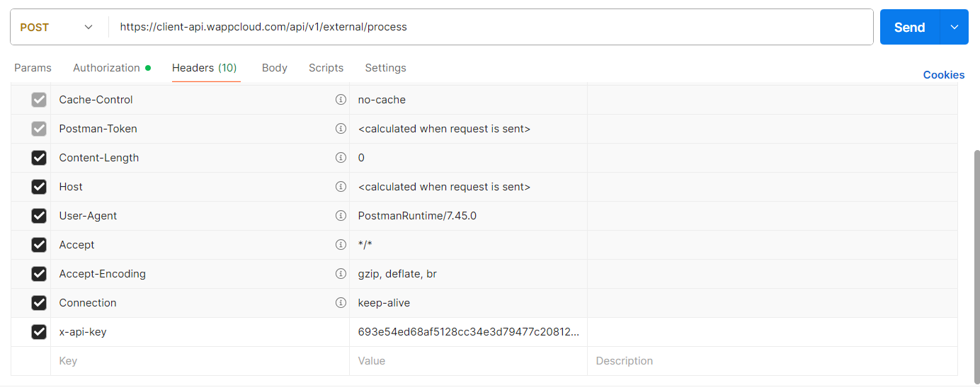Send the request with Send button
Image resolution: width=980 pixels, height=390 pixels.
[x=910, y=27]
